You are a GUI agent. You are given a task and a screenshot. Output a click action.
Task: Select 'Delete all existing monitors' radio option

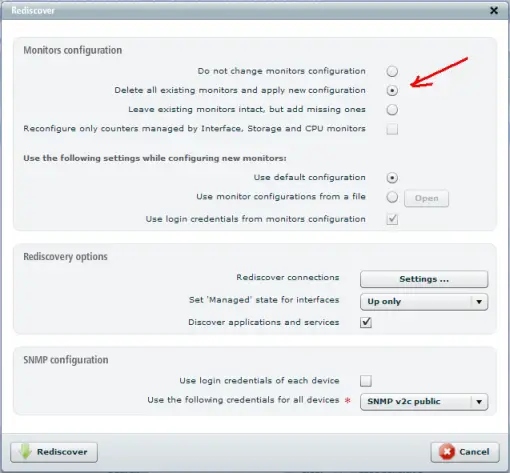click(392, 90)
